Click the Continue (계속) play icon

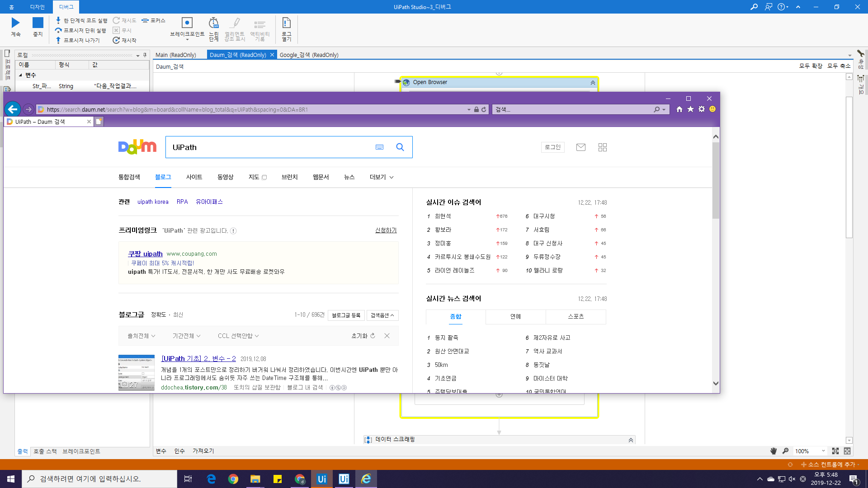coord(16,23)
